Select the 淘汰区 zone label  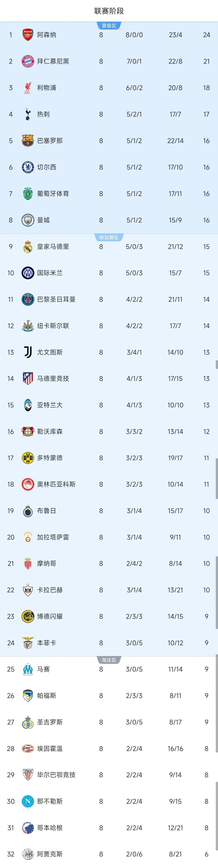coord(109,660)
